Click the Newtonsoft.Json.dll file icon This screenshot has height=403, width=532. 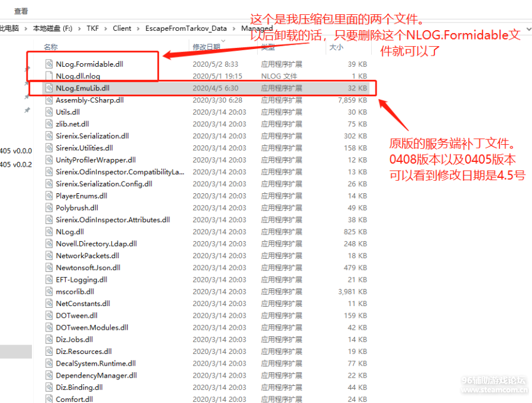(50, 268)
